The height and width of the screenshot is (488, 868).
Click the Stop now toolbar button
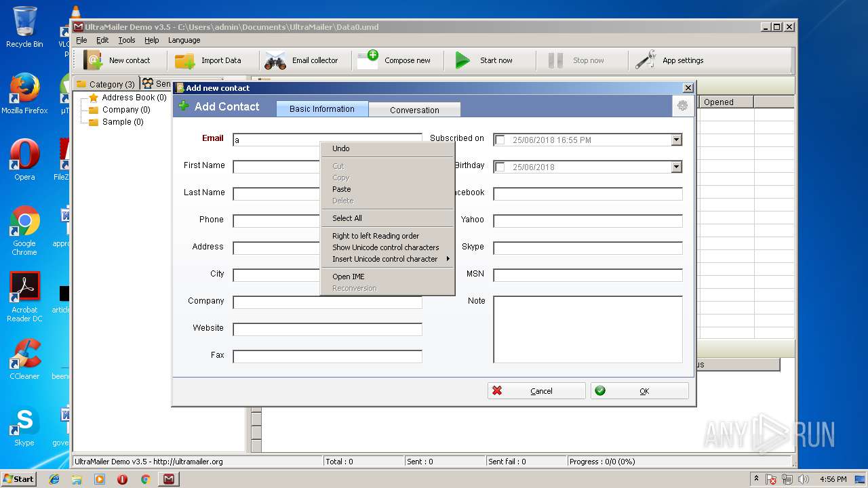[576, 60]
